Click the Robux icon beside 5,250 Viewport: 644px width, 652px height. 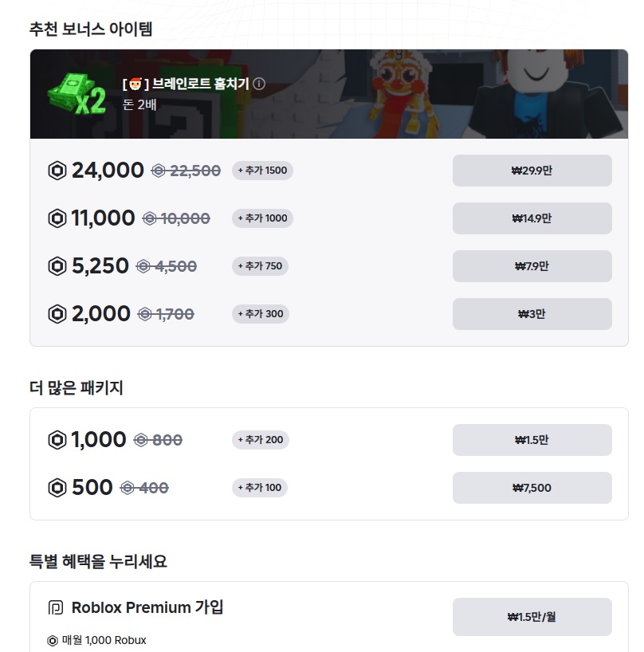click(x=57, y=265)
